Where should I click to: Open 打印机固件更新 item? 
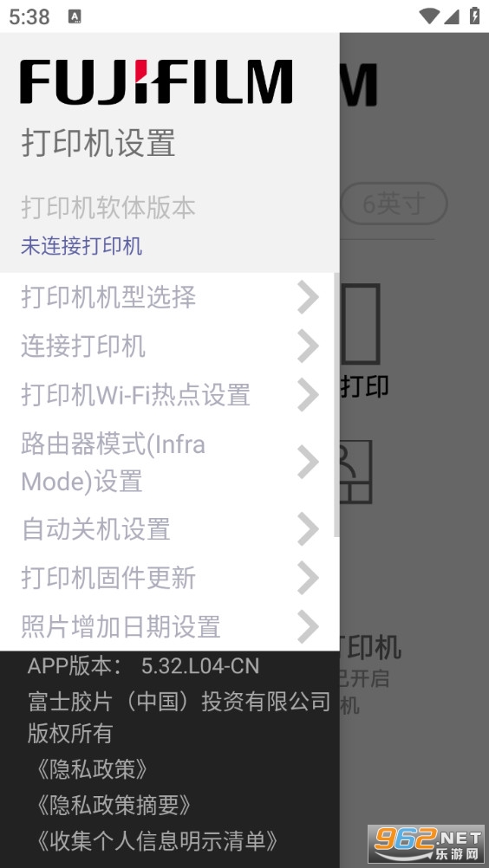point(169,578)
